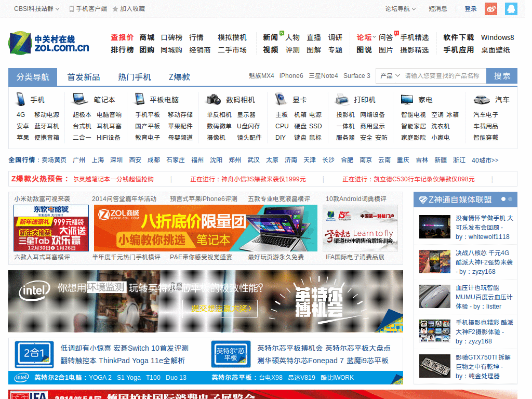This screenshot has height=399, width=532.
Task: Click the 手机客户端 phone icon link
Action: coord(88,9)
